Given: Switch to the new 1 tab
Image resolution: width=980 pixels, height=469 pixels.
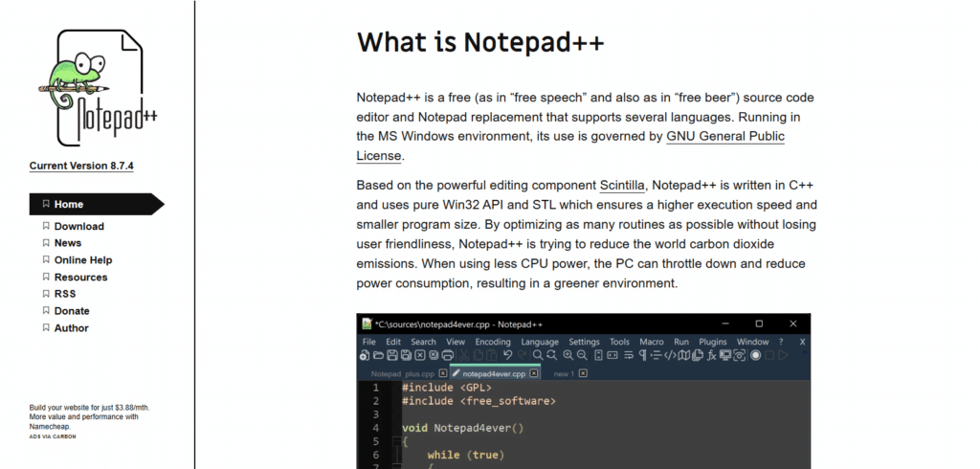Looking at the screenshot, I should tap(564, 374).
